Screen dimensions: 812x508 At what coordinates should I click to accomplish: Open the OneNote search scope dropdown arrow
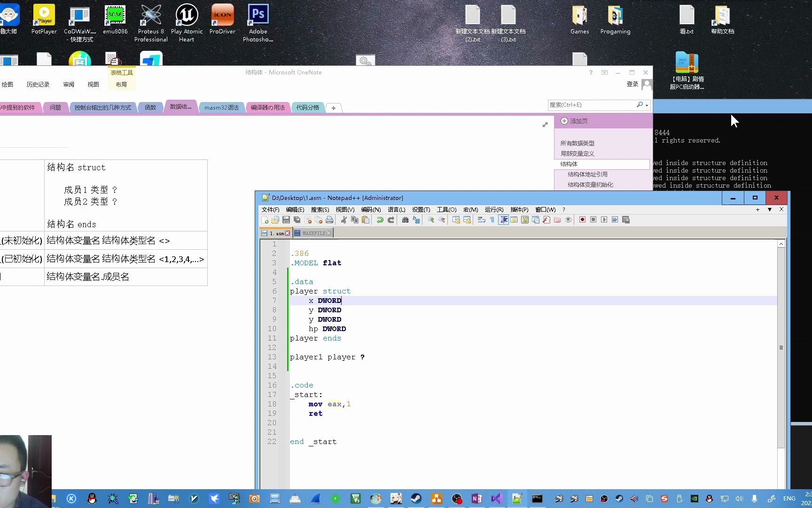coord(646,104)
